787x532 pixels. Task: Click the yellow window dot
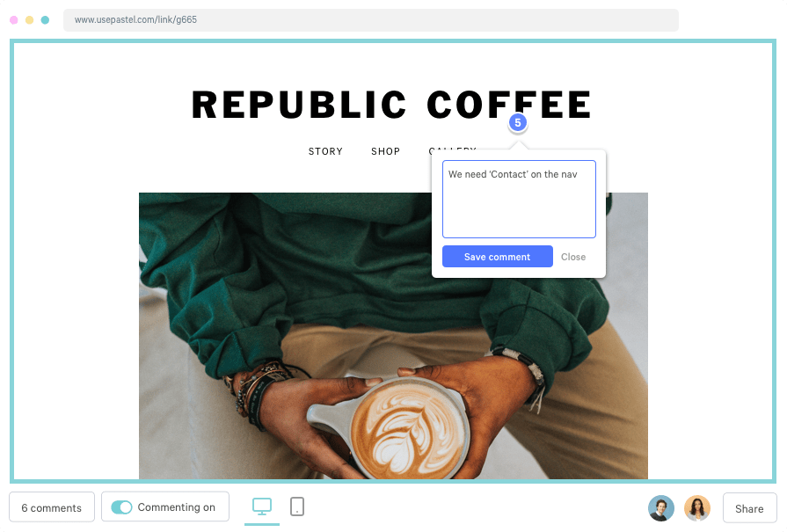coord(30,20)
